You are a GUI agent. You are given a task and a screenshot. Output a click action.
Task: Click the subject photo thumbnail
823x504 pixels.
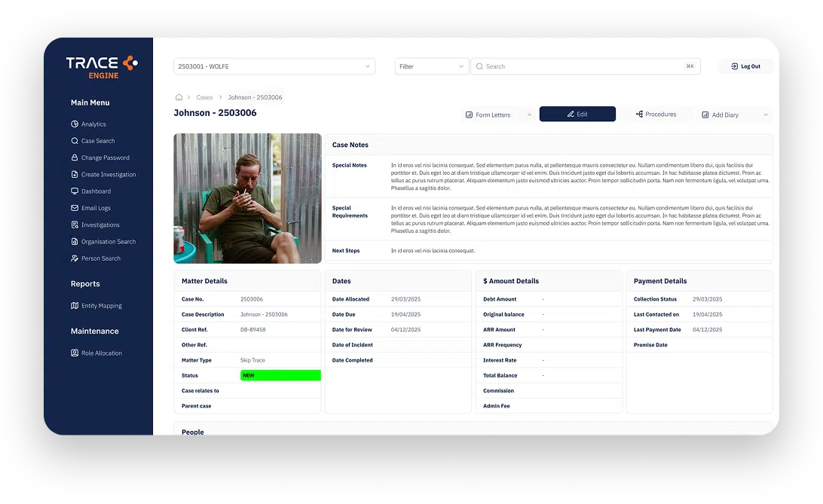[x=248, y=198]
